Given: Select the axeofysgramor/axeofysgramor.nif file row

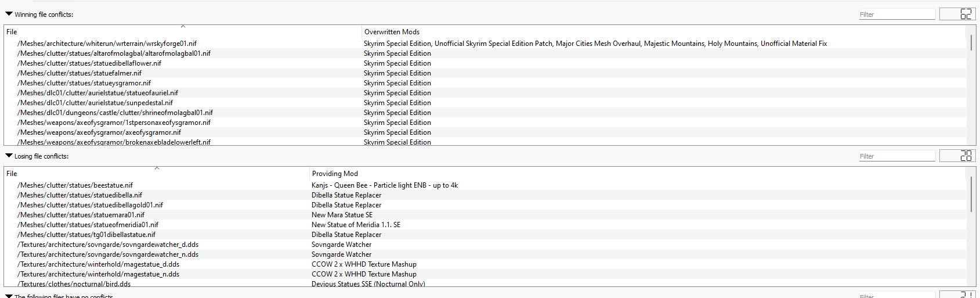Looking at the screenshot, I should coord(485,132).
